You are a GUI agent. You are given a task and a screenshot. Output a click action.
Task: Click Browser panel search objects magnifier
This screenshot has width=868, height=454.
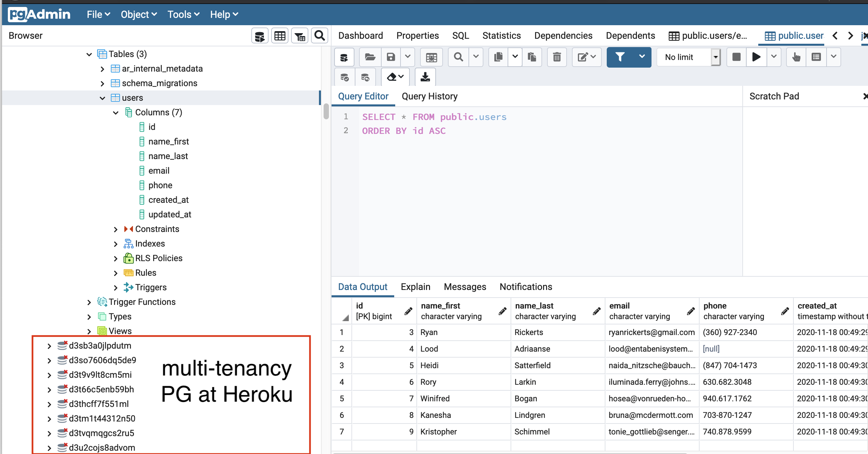click(319, 36)
